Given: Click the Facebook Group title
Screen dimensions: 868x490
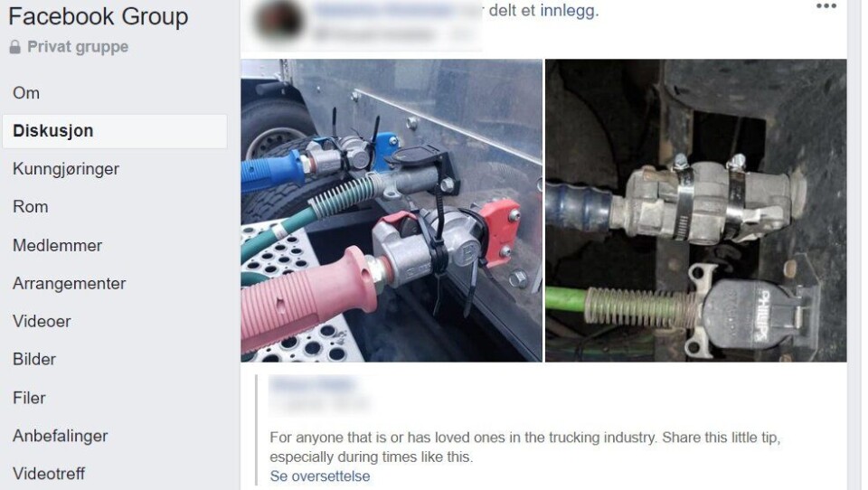Looking at the screenshot, I should pos(99,16).
